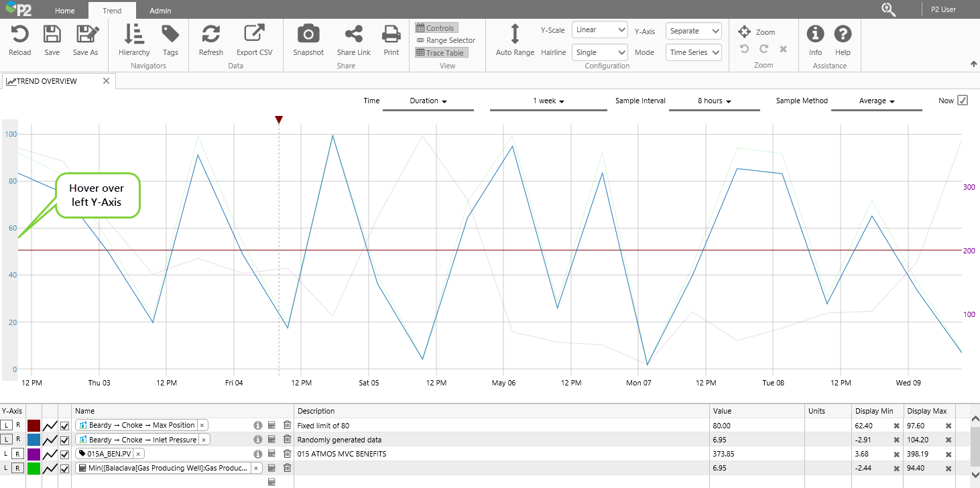Click the Range Selector button
980x488 pixels.
tap(446, 40)
